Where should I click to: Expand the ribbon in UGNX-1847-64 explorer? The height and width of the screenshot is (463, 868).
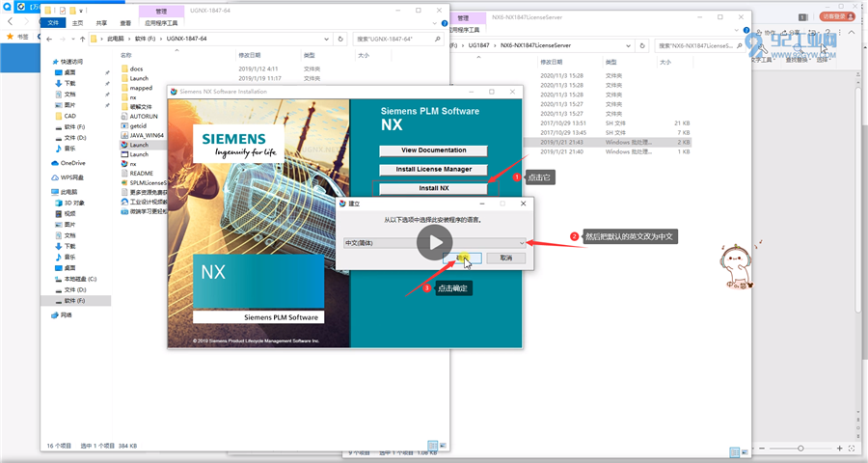435,23
